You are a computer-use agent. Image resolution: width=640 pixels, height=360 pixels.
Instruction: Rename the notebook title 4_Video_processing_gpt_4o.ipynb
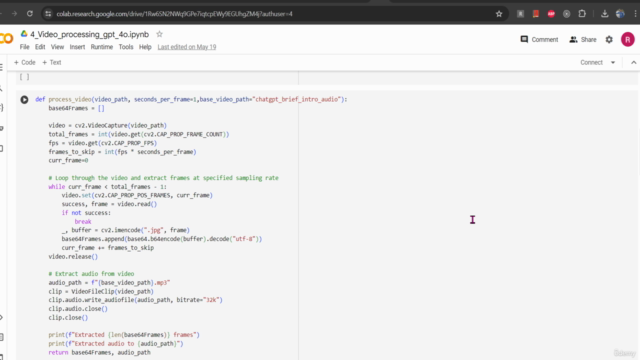point(89,34)
